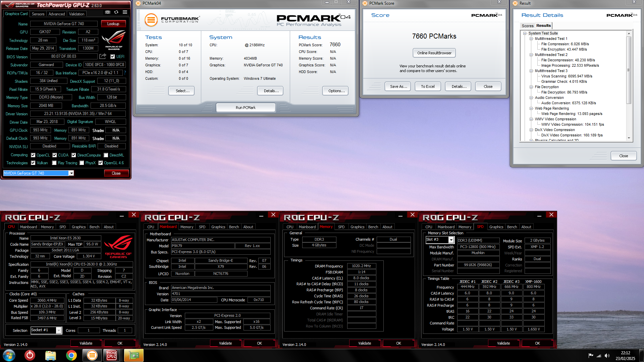644x362 pixels.
Task: Click the To Excel button
Action: point(428,86)
